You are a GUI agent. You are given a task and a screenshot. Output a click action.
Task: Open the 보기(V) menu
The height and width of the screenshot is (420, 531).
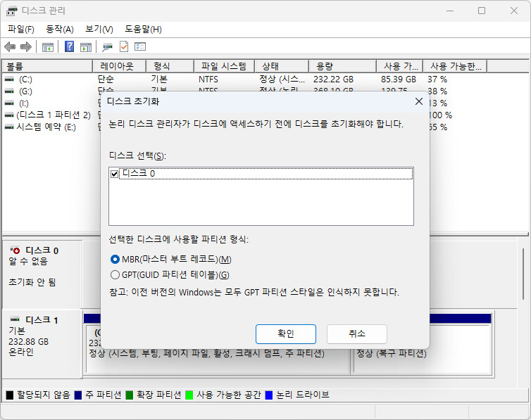99,30
